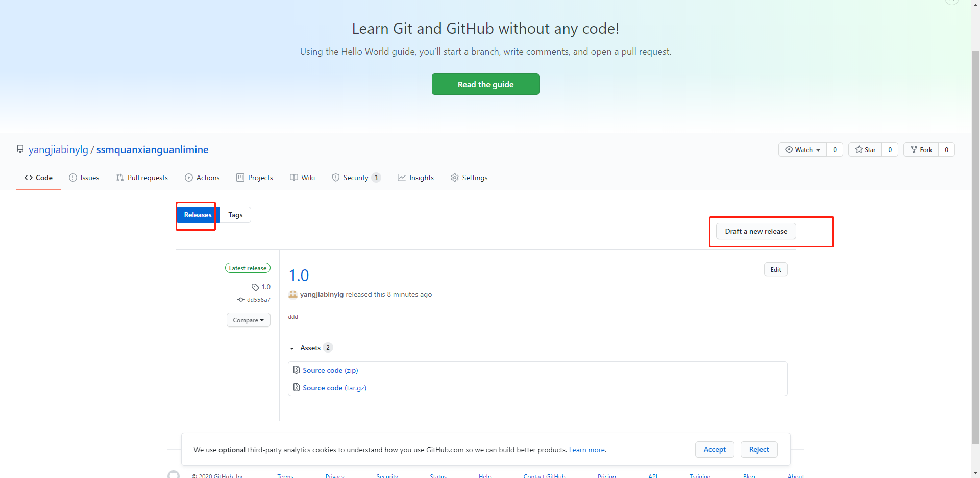Go to the Pull requests tab
The width and height of the screenshot is (980, 478).
(142, 178)
